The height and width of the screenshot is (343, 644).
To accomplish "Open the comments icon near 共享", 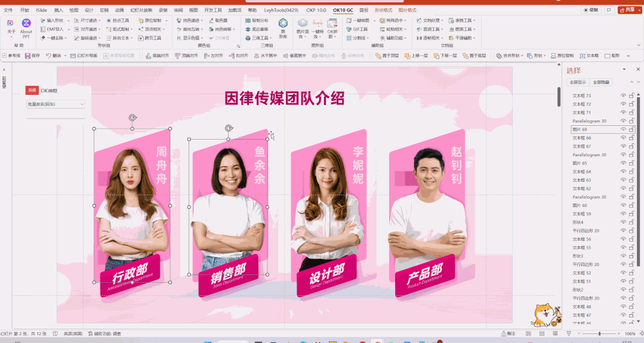I will 609,10.
